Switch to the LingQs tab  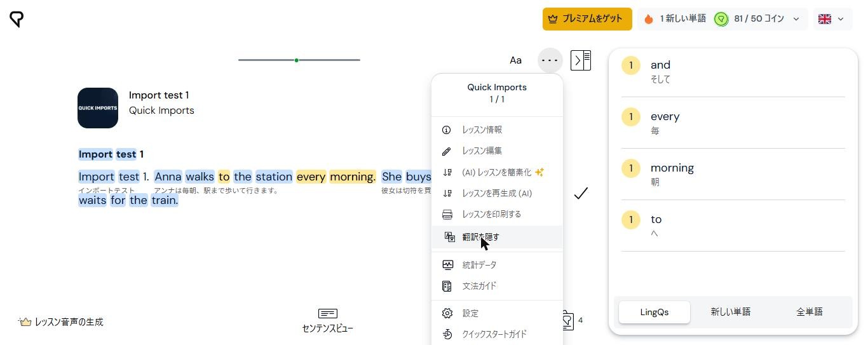tap(654, 312)
